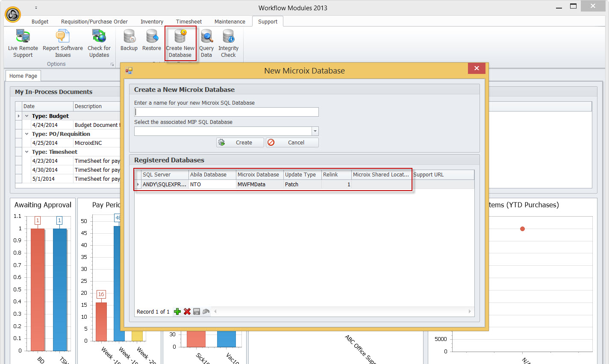Open the Maintenance ribbon tab

[229, 22]
